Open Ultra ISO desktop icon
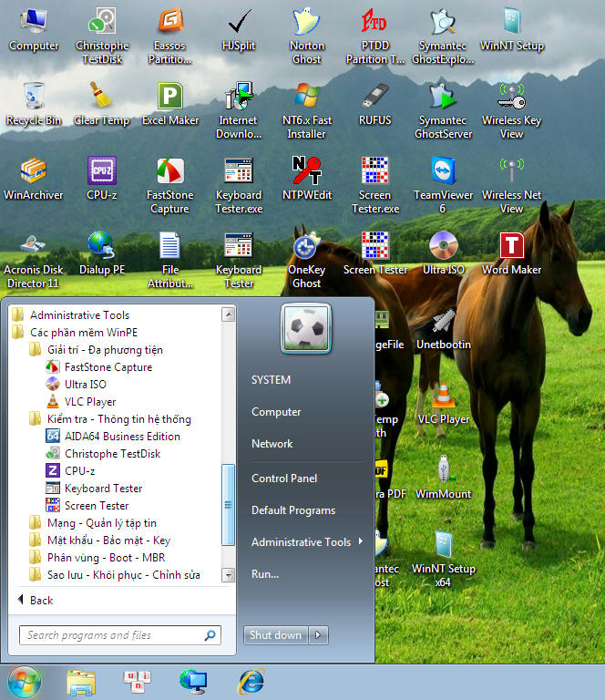Image resolution: width=605 pixels, height=700 pixels. coord(443,253)
